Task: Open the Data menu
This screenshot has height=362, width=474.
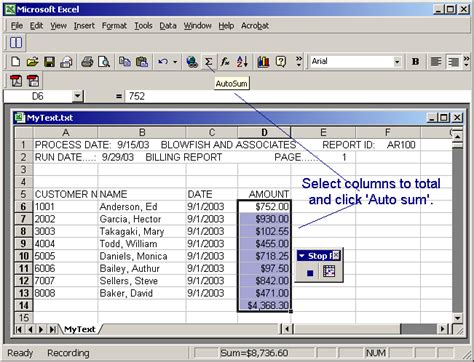Action: point(168,26)
